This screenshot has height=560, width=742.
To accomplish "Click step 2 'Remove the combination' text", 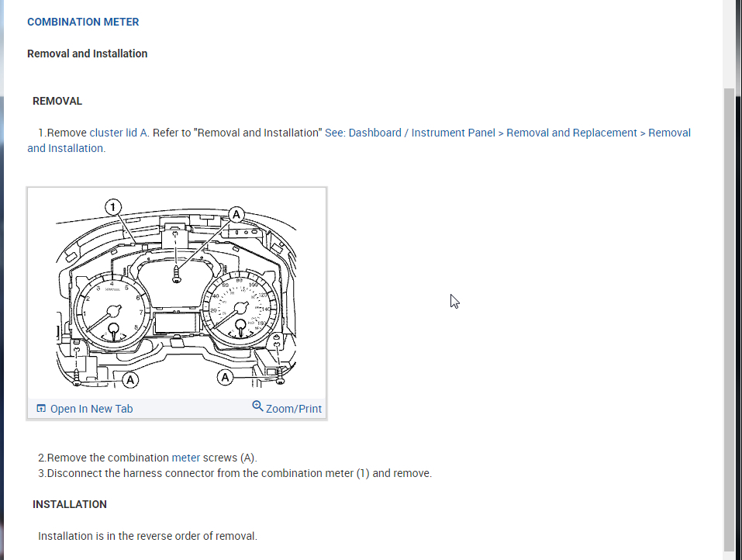I will 147,458.
